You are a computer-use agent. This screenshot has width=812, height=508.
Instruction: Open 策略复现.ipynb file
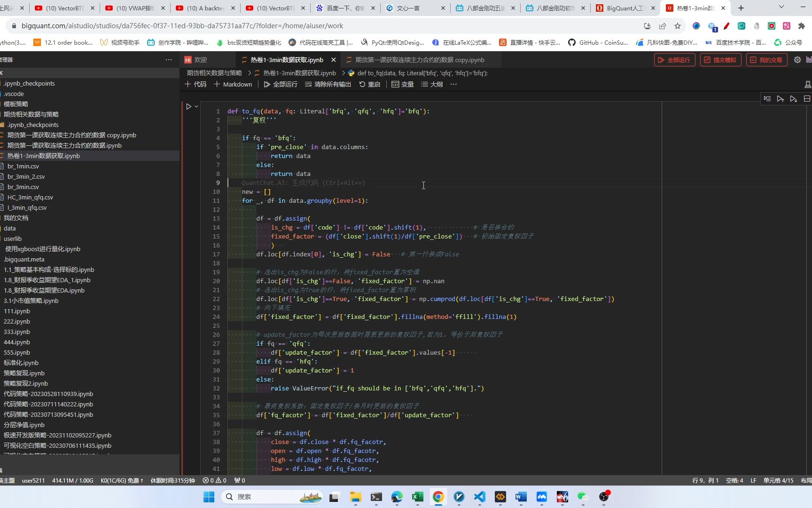(89, 373)
